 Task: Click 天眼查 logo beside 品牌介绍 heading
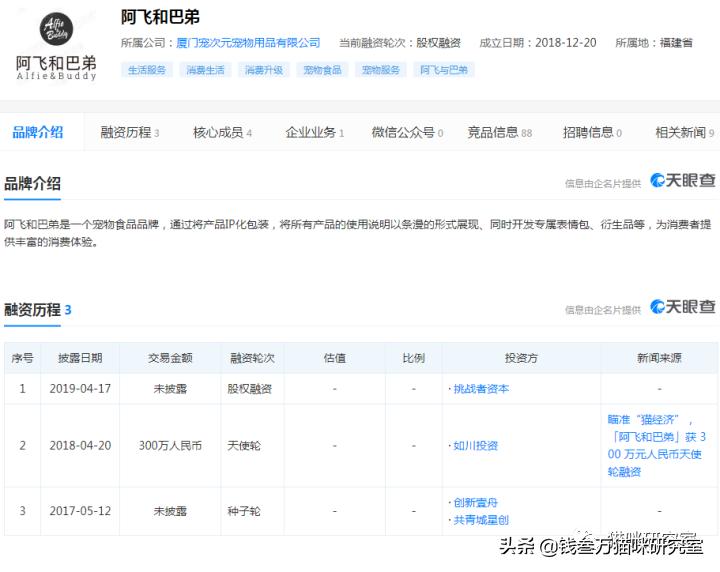(x=683, y=180)
